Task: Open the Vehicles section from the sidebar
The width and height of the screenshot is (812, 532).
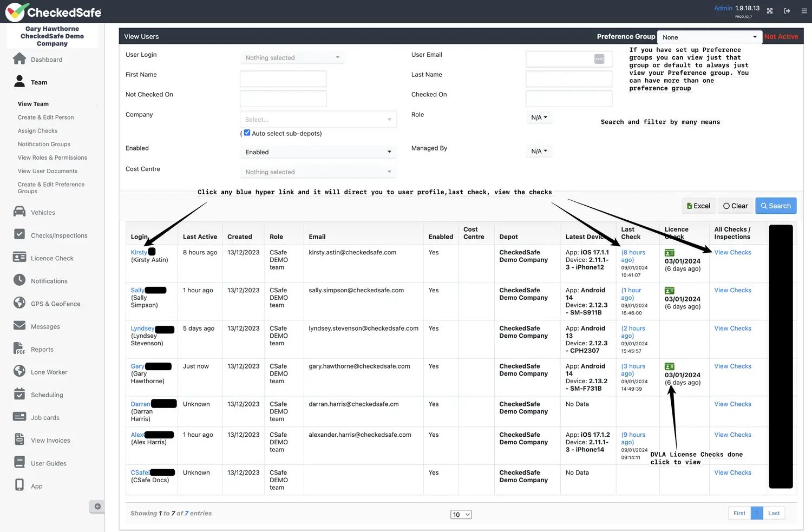Action: (20, 212)
